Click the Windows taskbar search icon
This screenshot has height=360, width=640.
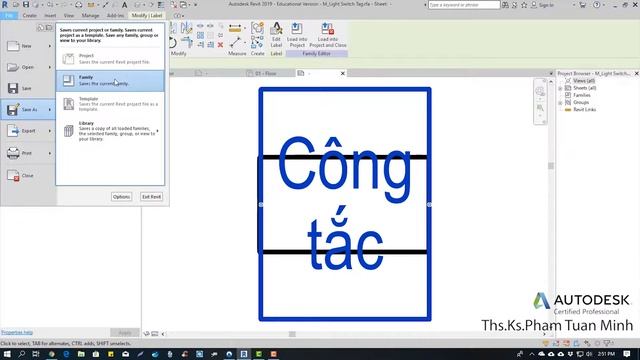(x=21, y=354)
